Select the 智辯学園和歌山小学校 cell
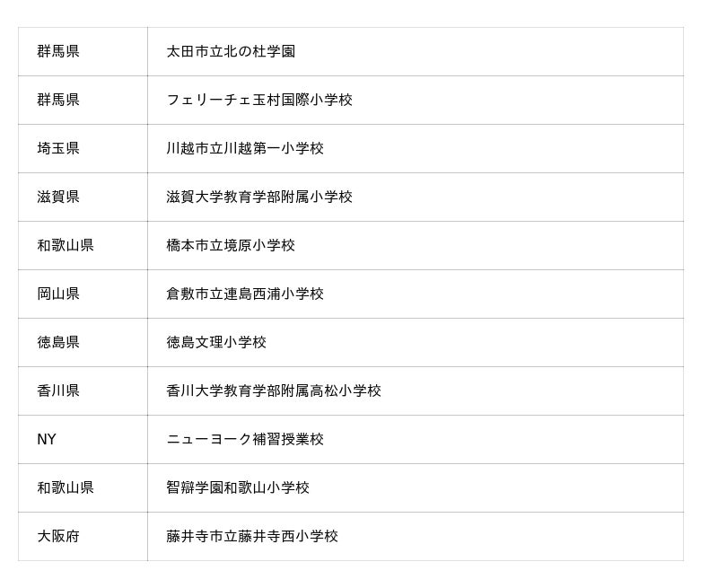718x588 pixels. (238, 487)
